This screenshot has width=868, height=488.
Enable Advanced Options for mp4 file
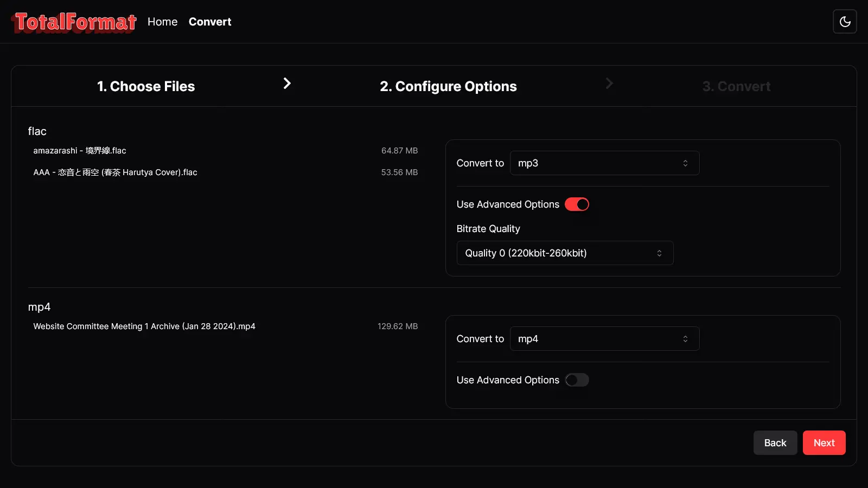coord(577,380)
